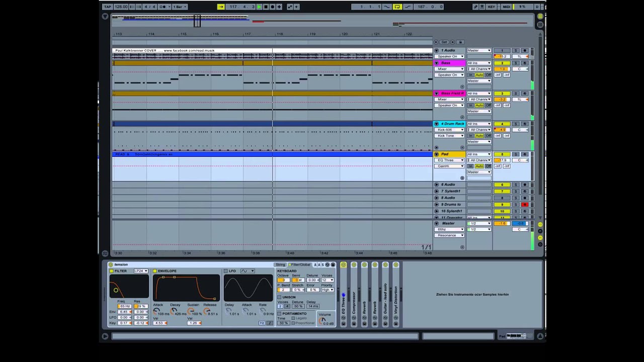Toggle the EQ Three device activator
Viewport: 644px width, 362px height.
pos(343,265)
